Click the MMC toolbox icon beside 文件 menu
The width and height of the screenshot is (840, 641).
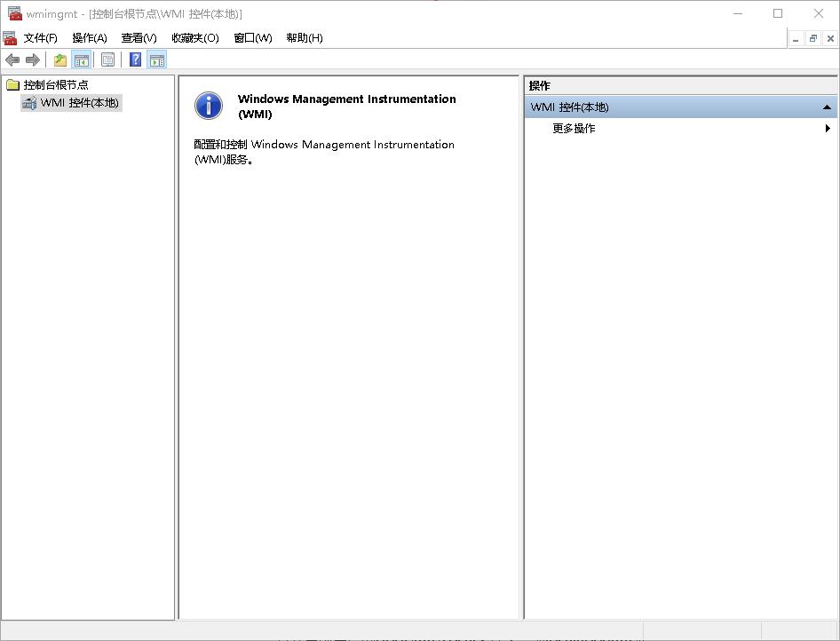pos(10,37)
